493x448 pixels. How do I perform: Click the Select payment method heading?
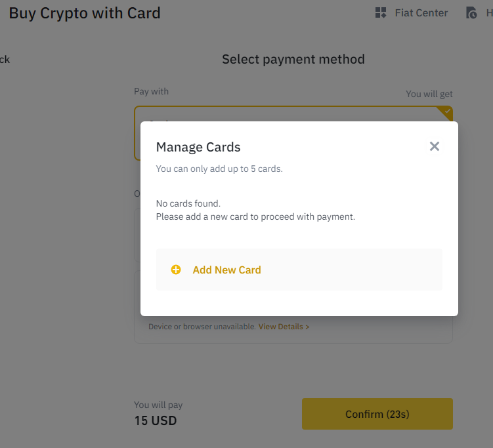[293, 59]
